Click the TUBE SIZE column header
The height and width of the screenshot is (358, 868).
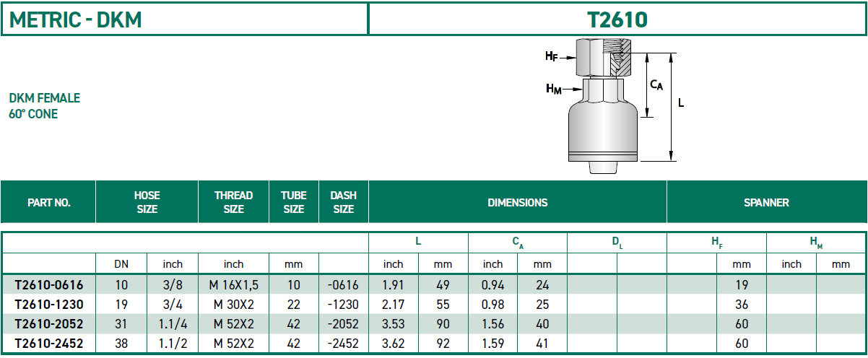pos(293,202)
